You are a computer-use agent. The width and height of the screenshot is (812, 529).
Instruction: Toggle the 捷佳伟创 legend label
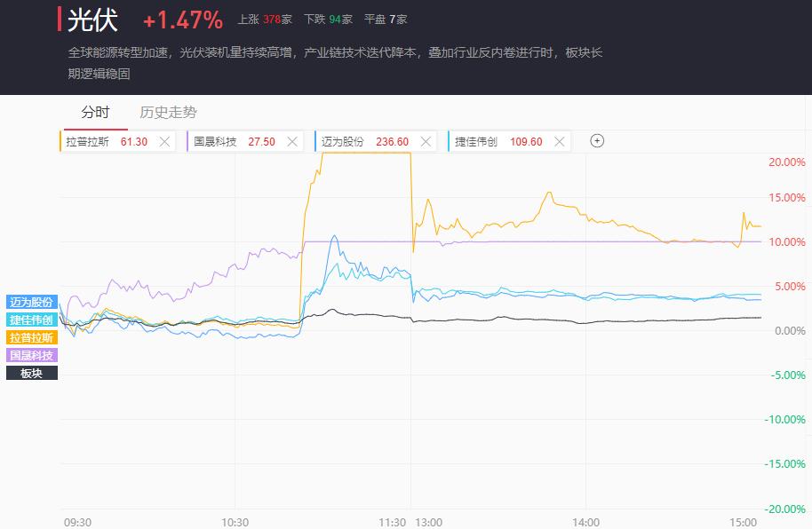pyautogui.click(x=32, y=320)
